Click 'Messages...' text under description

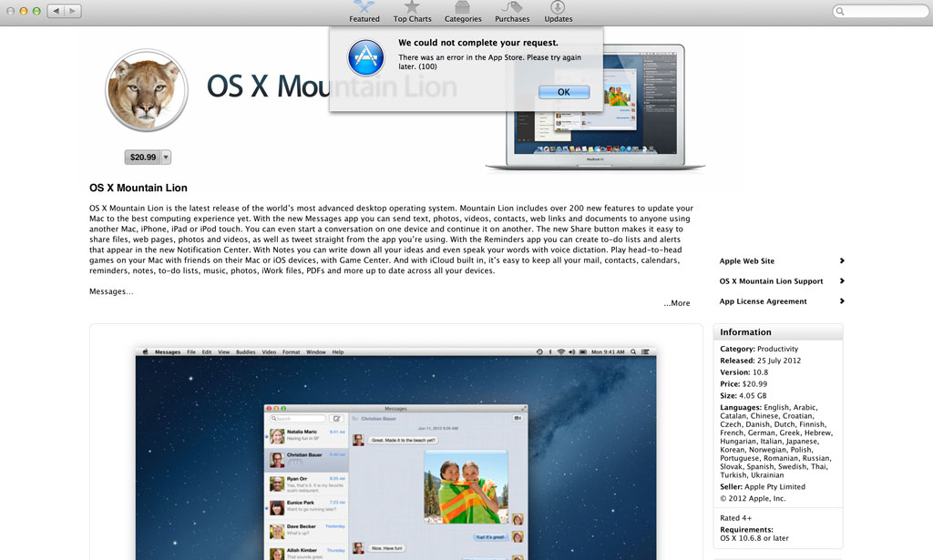click(111, 292)
